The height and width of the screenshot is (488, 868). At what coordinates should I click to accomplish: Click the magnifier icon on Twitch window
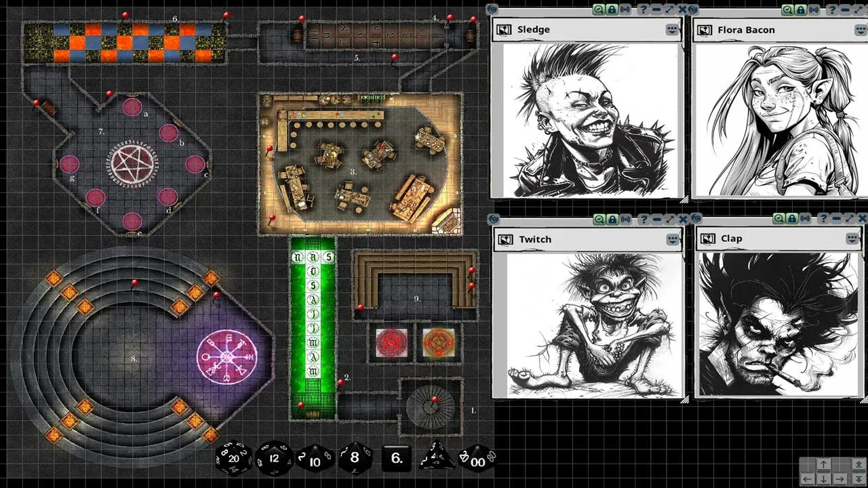(599, 220)
